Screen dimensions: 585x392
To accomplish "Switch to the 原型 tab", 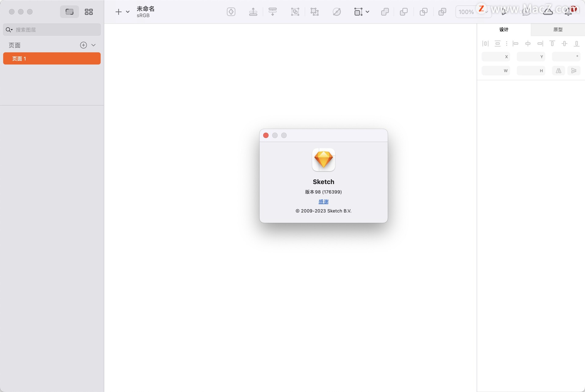I will [558, 30].
